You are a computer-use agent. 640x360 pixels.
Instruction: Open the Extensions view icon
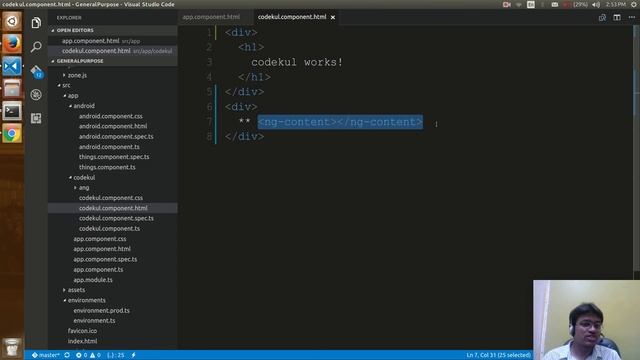pos(36,118)
